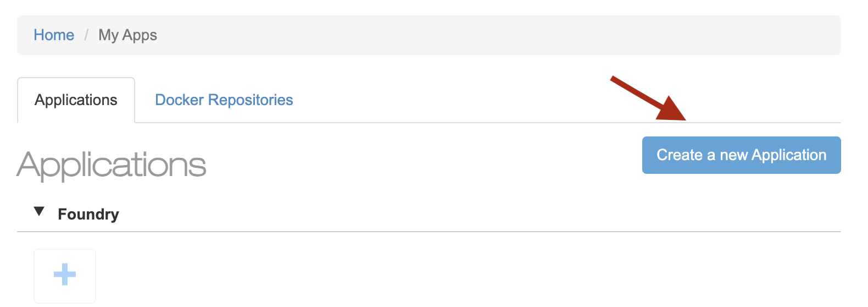The width and height of the screenshot is (868, 307).
Task: Click the active Applications tab label
Action: [76, 100]
